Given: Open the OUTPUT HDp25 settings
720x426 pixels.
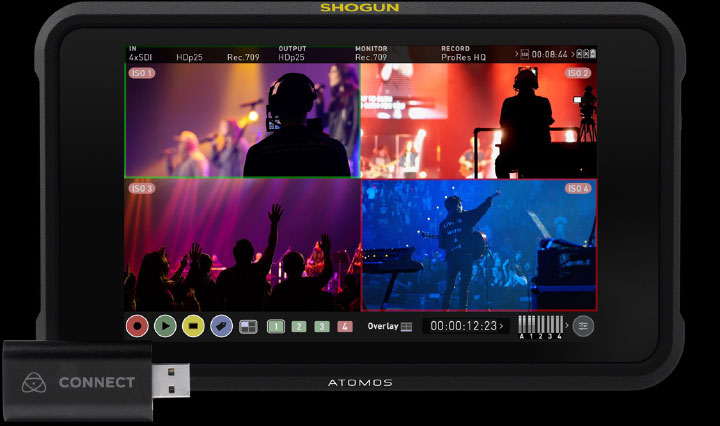Looking at the screenshot, I should click(292, 54).
